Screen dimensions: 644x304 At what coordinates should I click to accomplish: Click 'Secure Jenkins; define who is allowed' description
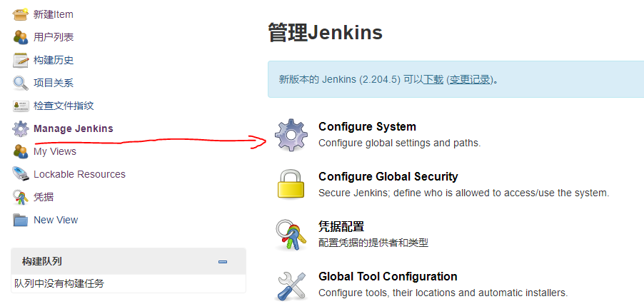(463, 193)
